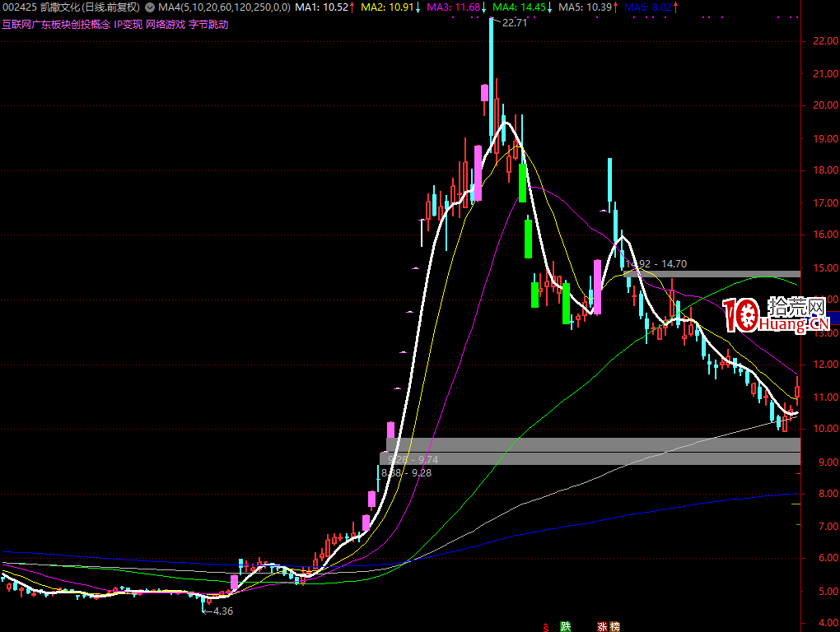
Task: Click the green 跌 badge icon
Action: [x=566, y=626]
